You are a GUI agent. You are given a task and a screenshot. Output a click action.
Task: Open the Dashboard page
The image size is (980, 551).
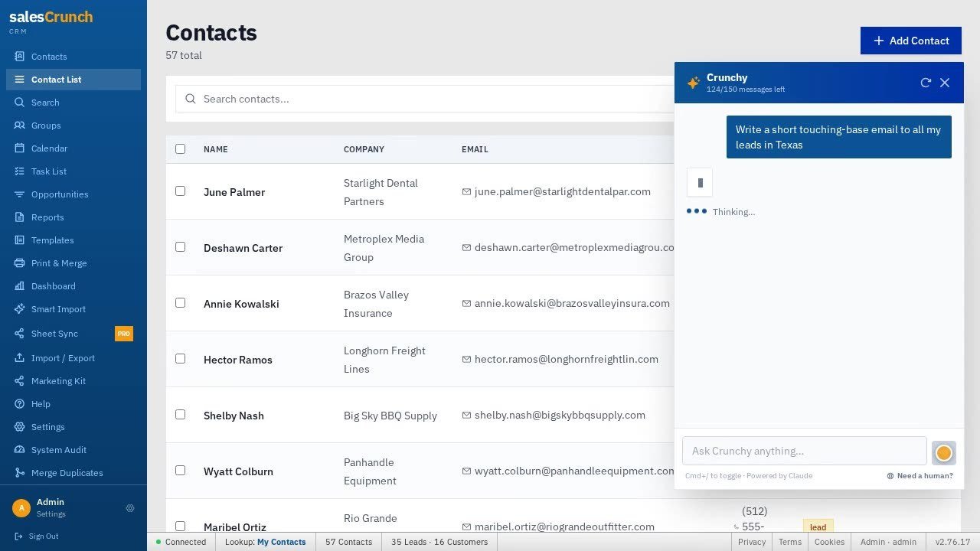pyautogui.click(x=73, y=286)
